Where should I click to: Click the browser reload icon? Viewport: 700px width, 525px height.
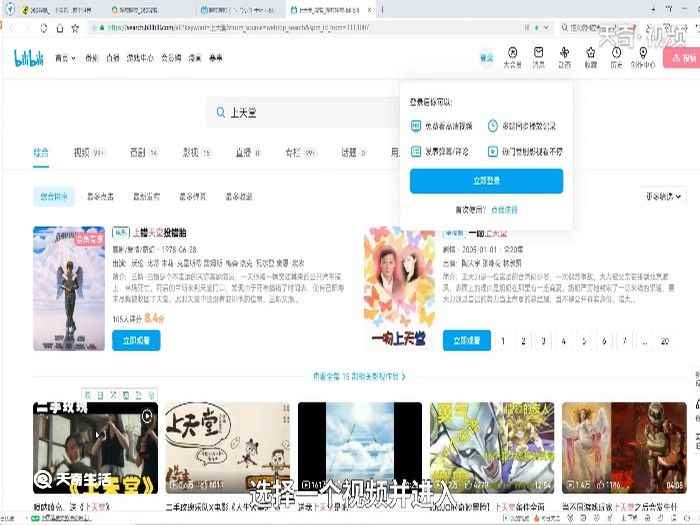pos(44,28)
